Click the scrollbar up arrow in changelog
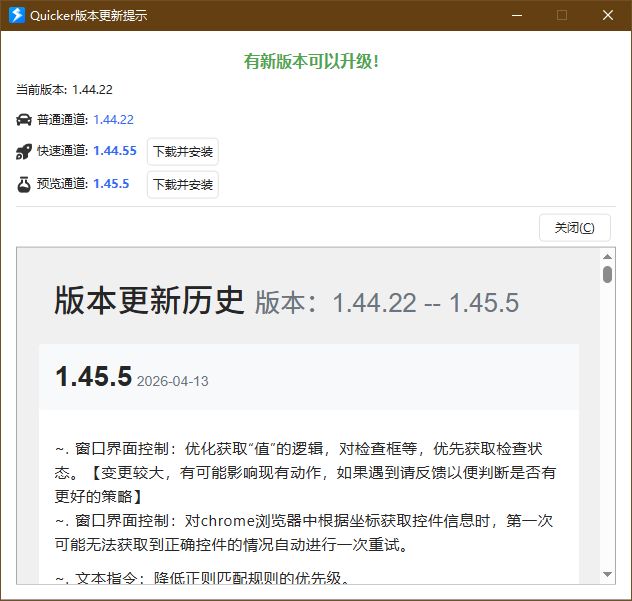The width and height of the screenshot is (632, 601). click(607, 256)
